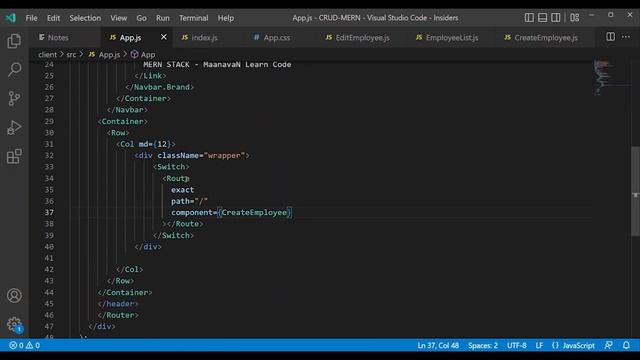
Task: Click the VS Code Insiders logo icon
Action: (x=11, y=18)
